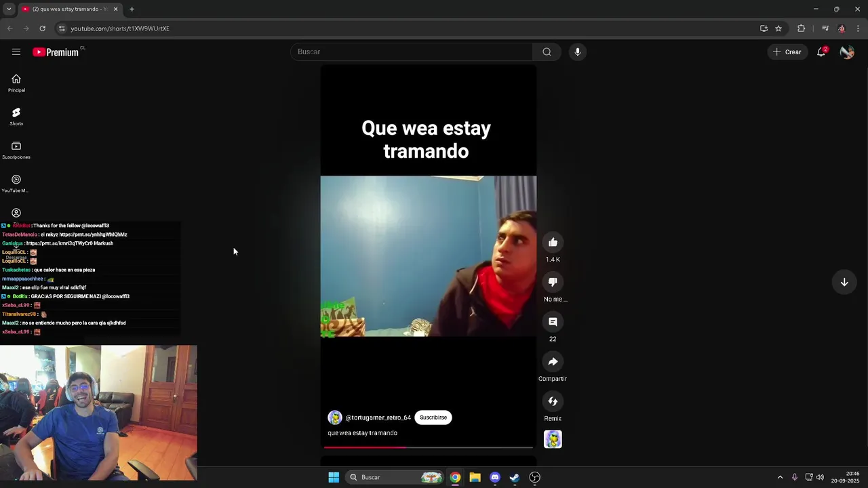The height and width of the screenshot is (488, 868).
Task: Open Suscripciones in sidebar
Action: (x=16, y=150)
